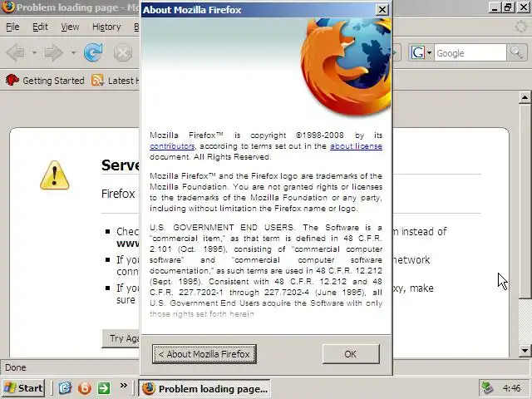Reload the page with the Refresh icon

pyautogui.click(x=93, y=52)
